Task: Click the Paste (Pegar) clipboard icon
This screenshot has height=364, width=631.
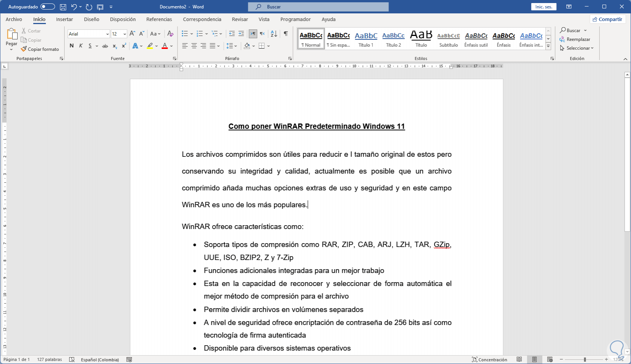Action: 11,34
